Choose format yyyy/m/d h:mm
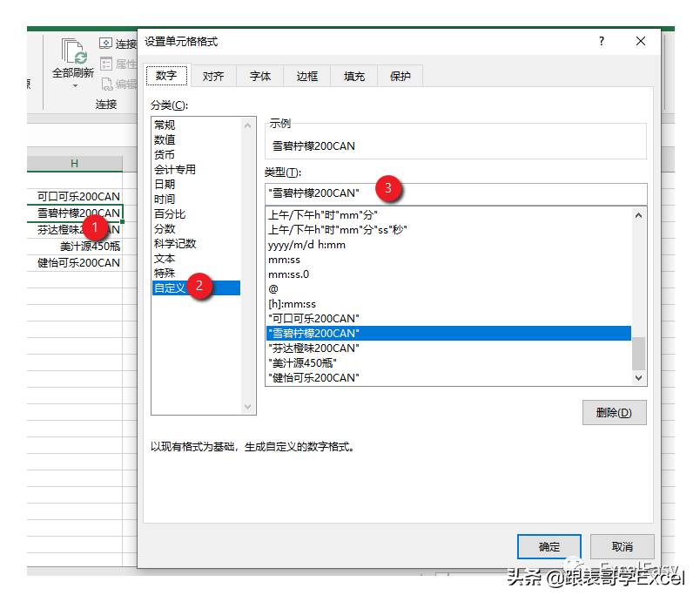This screenshot has width=700, height=602. [x=448, y=245]
